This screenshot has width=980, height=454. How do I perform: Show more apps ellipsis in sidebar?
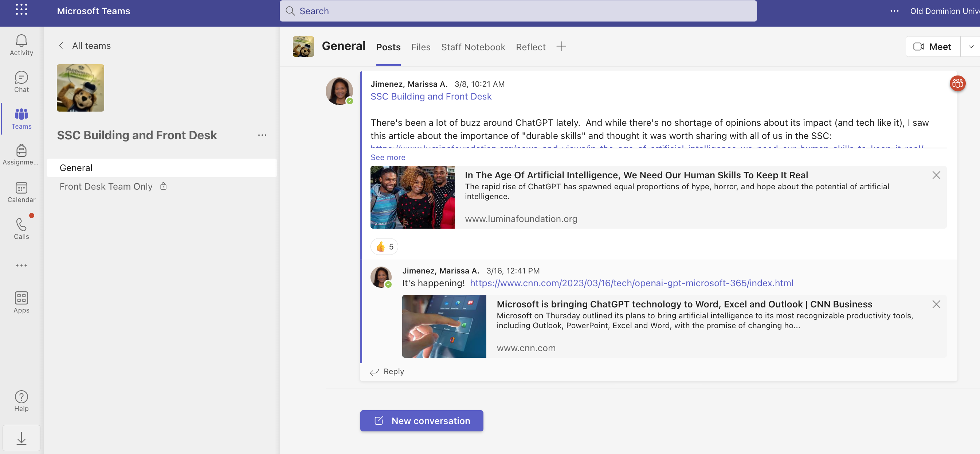pos(21,265)
